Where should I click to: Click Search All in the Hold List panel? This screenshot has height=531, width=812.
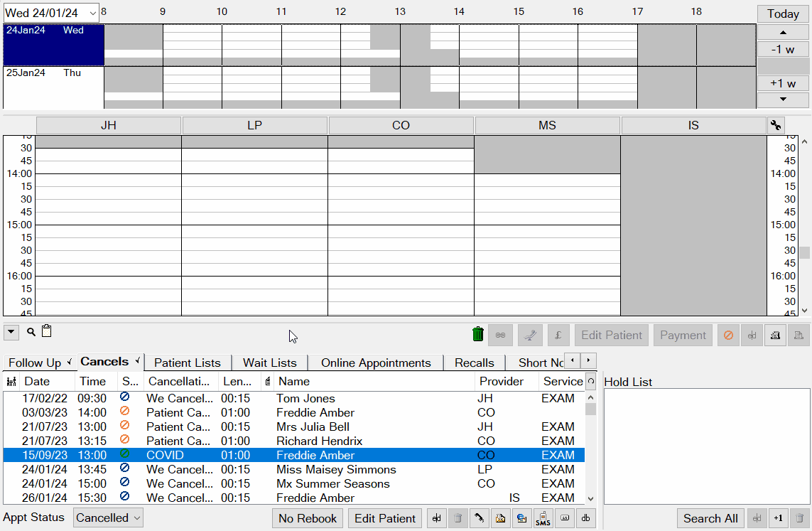(x=710, y=518)
